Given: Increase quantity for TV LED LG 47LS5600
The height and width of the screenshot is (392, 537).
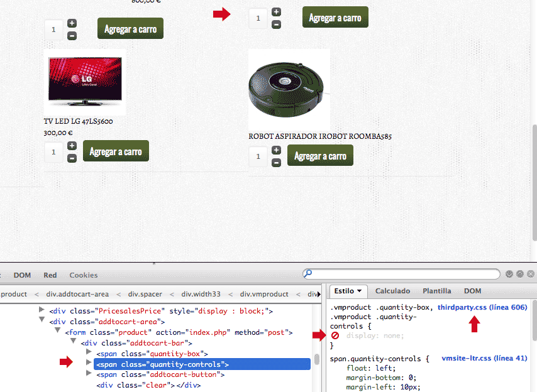Looking at the screenshot, I should pos(72,146).
